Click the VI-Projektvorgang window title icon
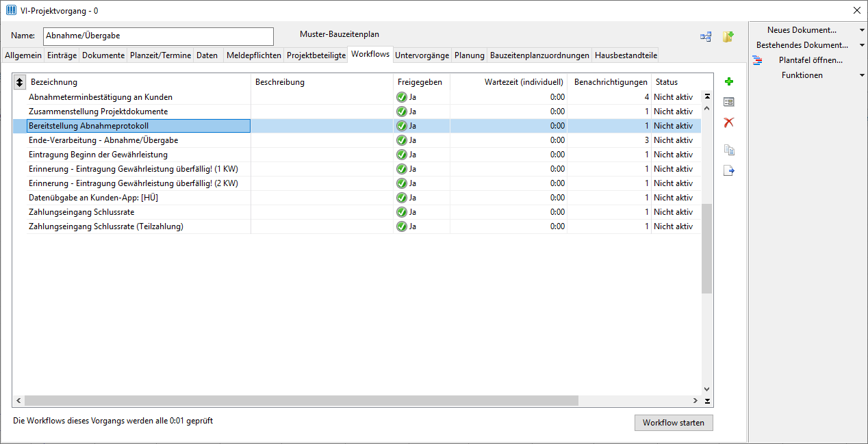Image resolution: width=868 pixels, height=444 pixels. point(11,10)
